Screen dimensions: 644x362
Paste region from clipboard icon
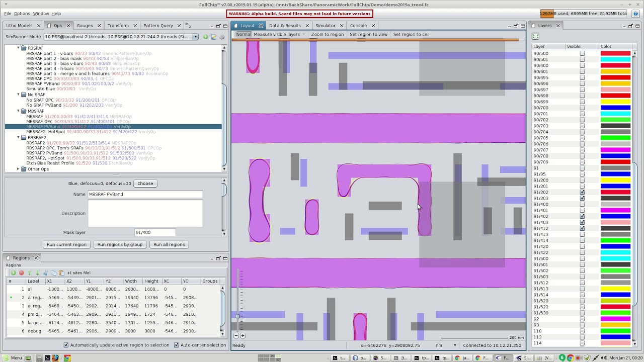pos(61,273)
